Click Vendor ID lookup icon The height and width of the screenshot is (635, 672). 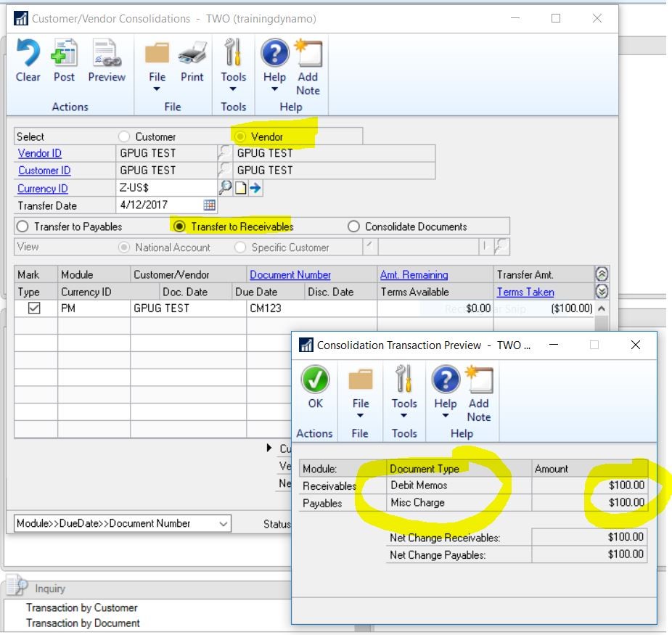pos(224,153)
